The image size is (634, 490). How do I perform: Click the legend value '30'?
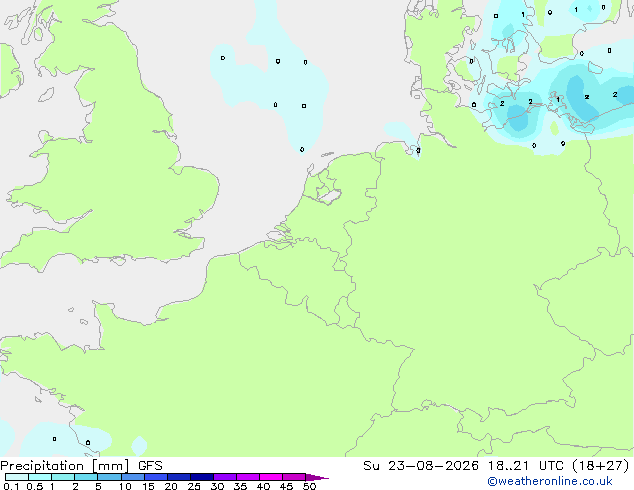pos(217,486)
